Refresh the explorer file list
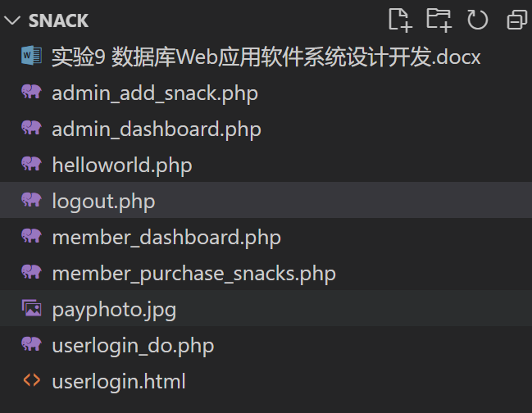 click(x=477, y=20)
